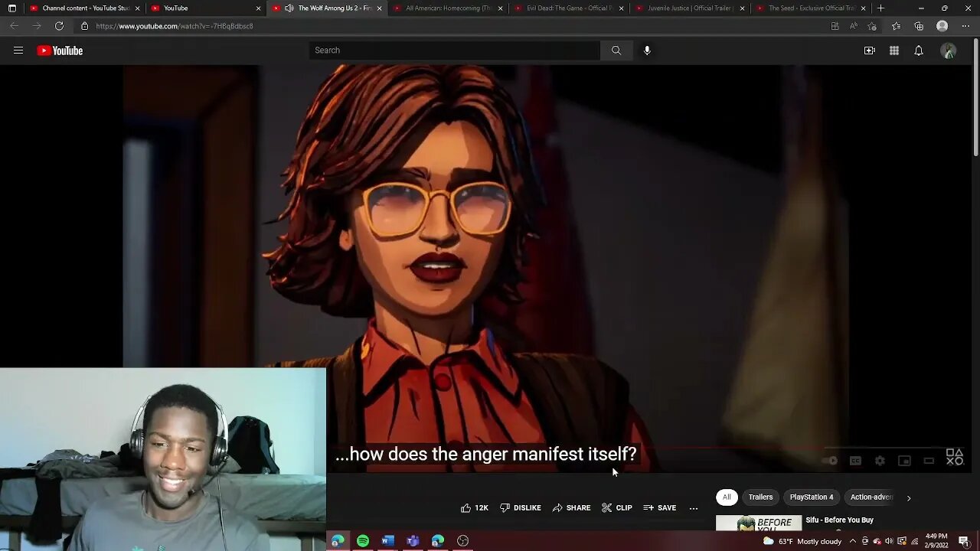Start voice search with microphone icon
The height and width of the screenshot is (551, 980).
(x=647, y=51)
